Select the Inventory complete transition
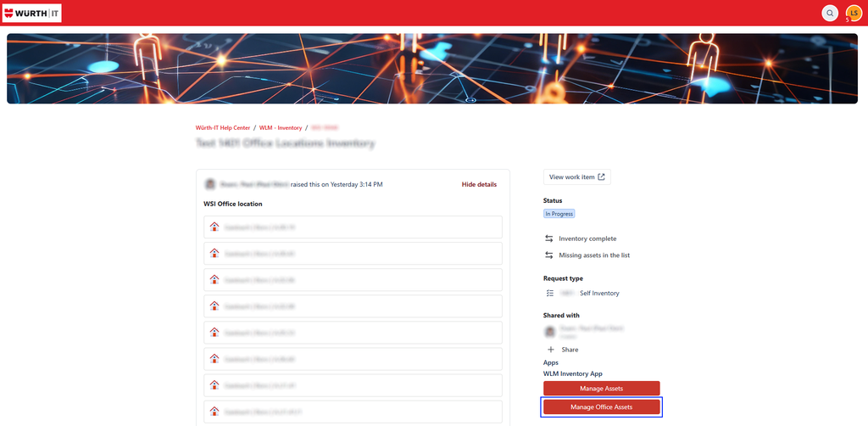Image resolution: width=868 pixels, height=426 pixels. coord(587,238)
